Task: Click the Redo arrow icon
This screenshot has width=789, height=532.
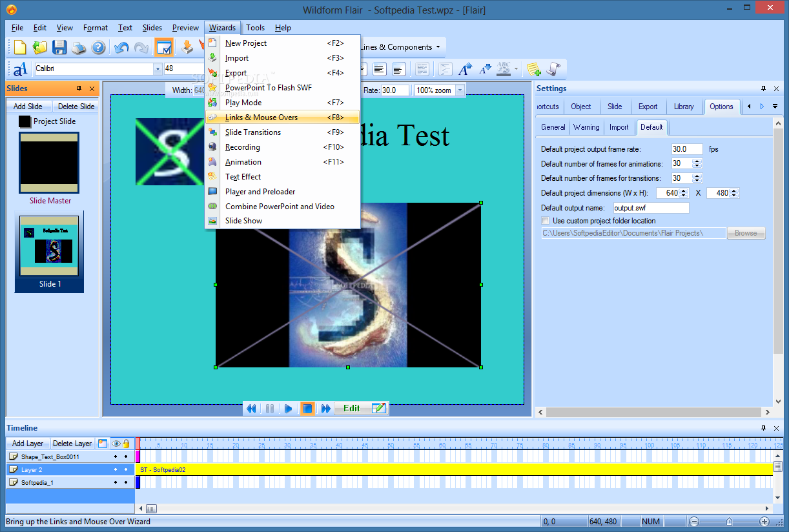Action: click(x=141, y=47)
